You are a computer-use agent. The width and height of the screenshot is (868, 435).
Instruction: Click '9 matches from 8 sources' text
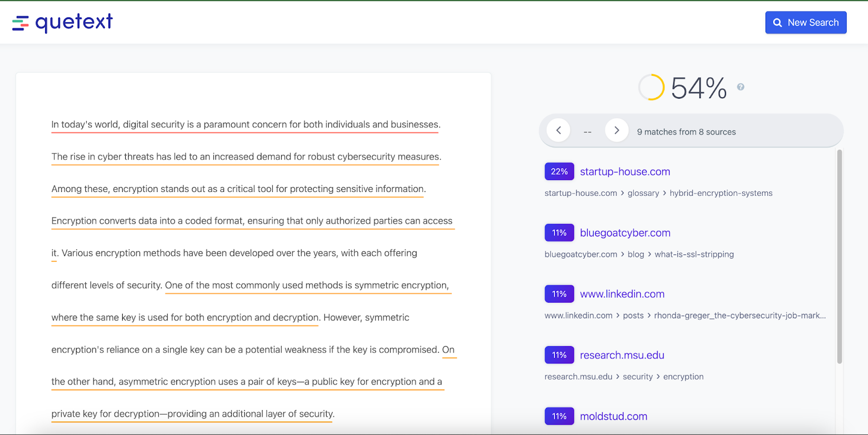(686, 132)
